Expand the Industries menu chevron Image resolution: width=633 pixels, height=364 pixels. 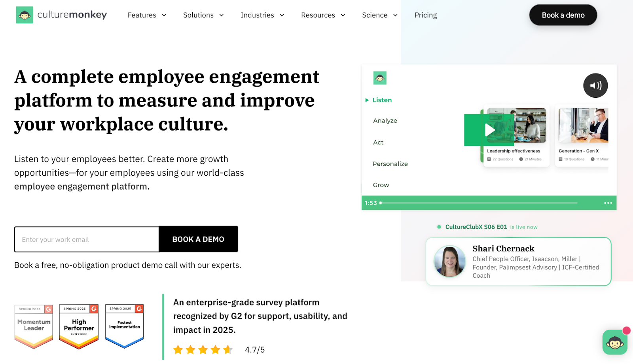[x=282, y=15]
